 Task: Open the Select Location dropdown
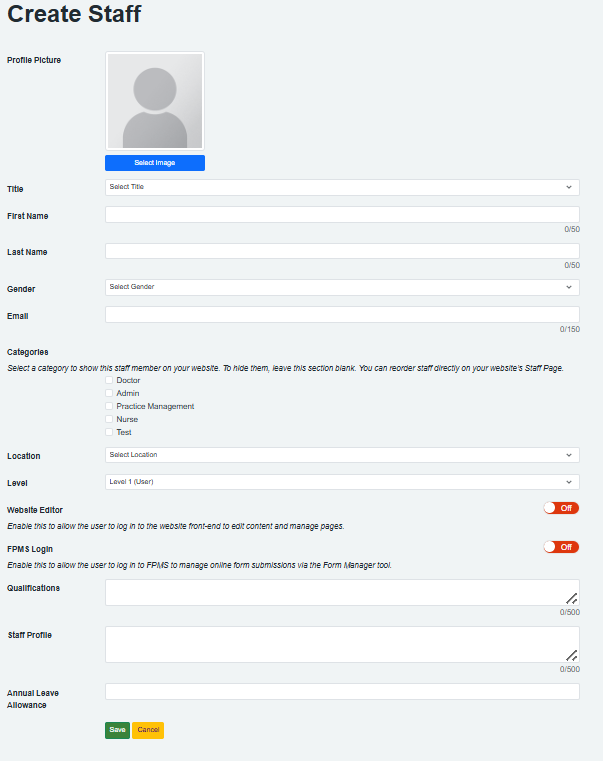pos(342,455)
